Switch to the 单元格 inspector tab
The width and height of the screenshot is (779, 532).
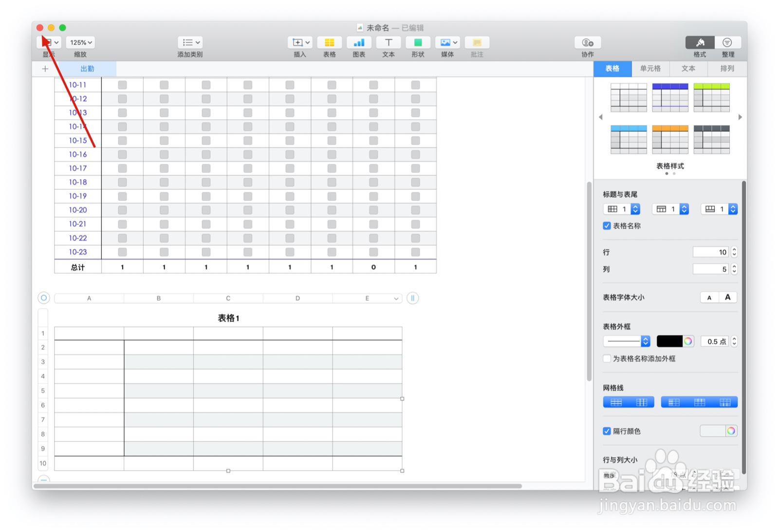[650, 69]
